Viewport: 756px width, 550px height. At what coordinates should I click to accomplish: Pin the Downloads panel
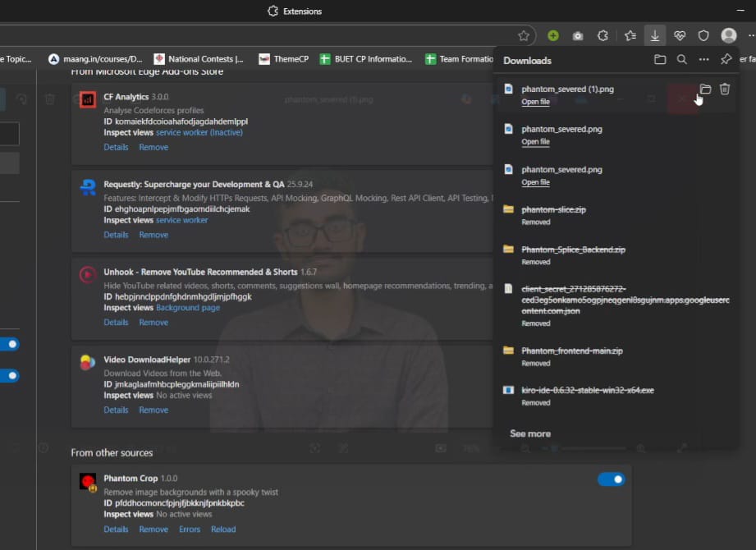pyautogui.click(x=726, y=59)
